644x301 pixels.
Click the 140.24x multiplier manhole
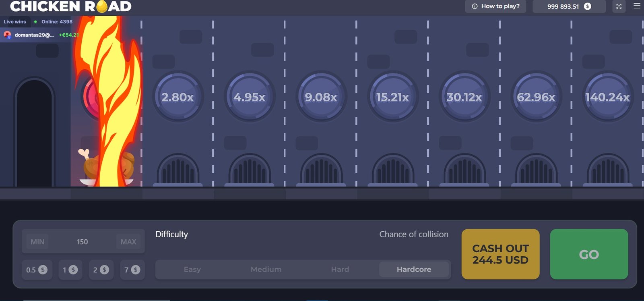click(x=608, y=97)
